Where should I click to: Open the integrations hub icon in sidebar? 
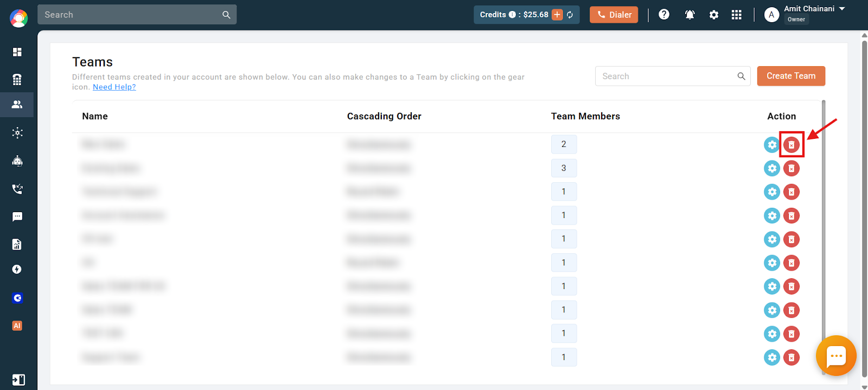click(17, 133)
